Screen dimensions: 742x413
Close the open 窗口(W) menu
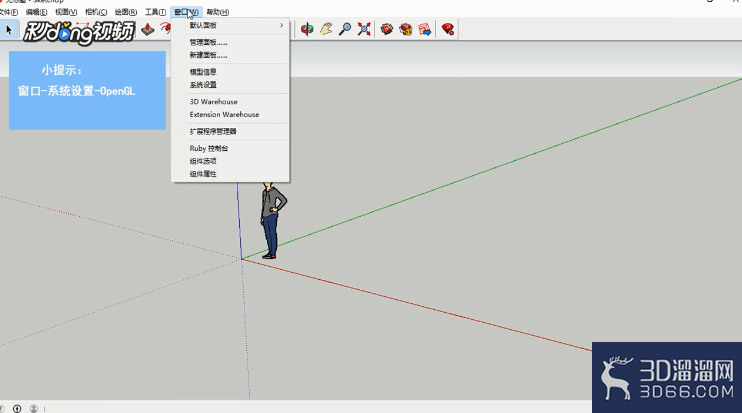click(186, 12)
